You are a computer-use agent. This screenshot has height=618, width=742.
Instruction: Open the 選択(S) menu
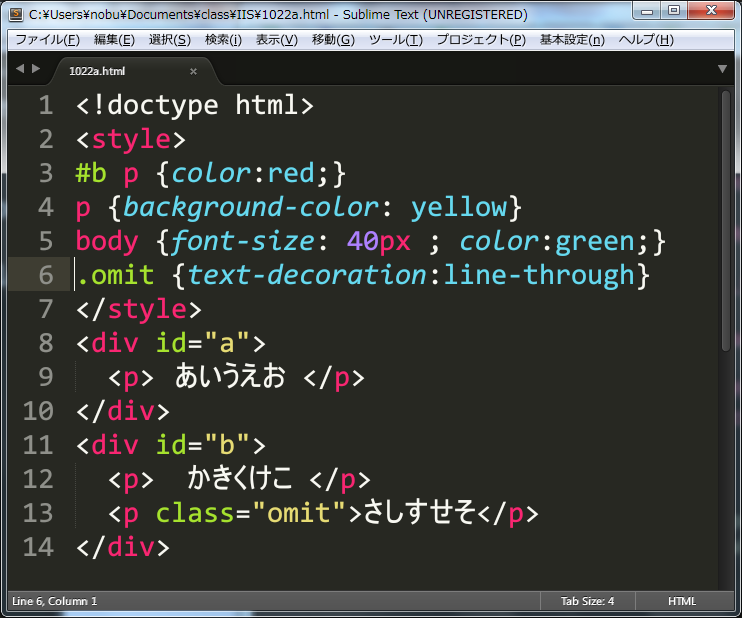(x=169, y=40)
